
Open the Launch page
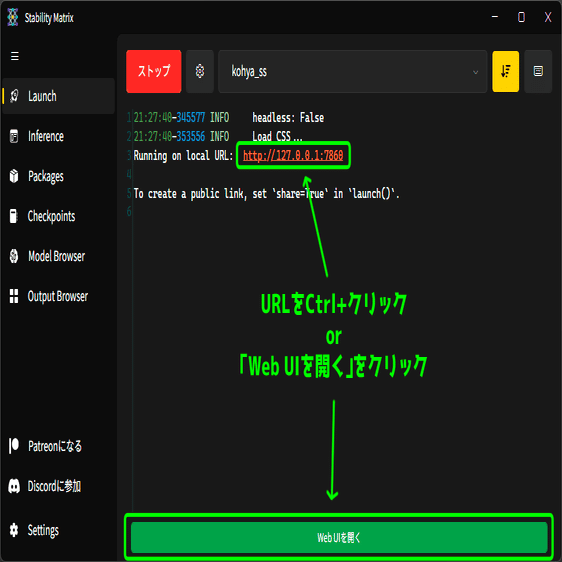[58, 96]
